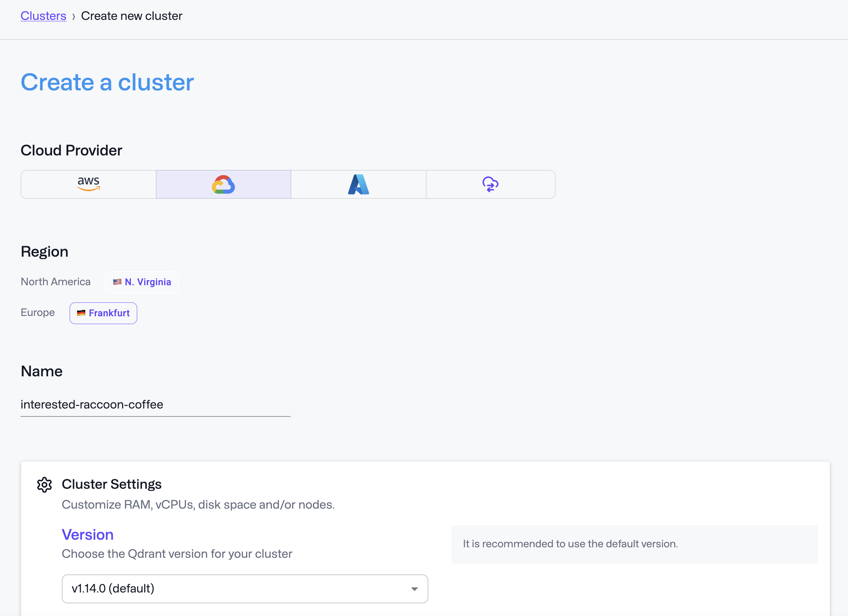This screenshot has height=616, width=848.
Task: Toggle off the Google Cloud provider selection
Action: tap(223, 184)
